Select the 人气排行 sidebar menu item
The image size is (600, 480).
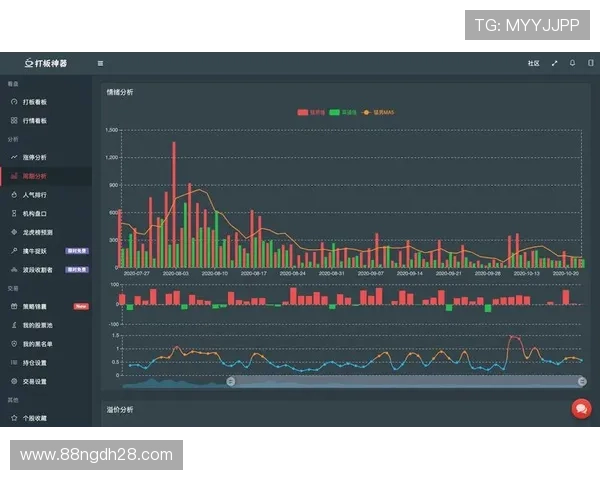(34, 195)
